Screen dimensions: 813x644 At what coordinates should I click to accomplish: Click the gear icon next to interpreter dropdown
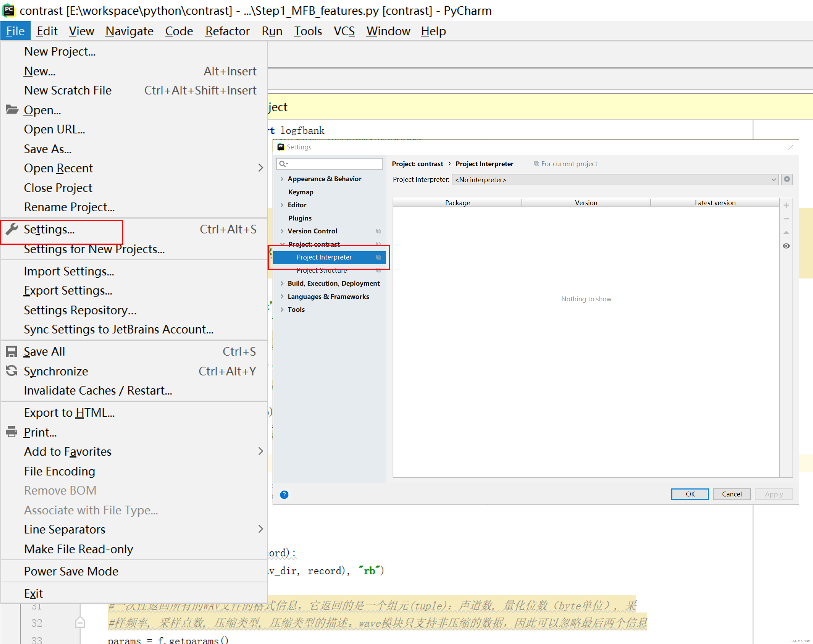(x=787, y=180)
